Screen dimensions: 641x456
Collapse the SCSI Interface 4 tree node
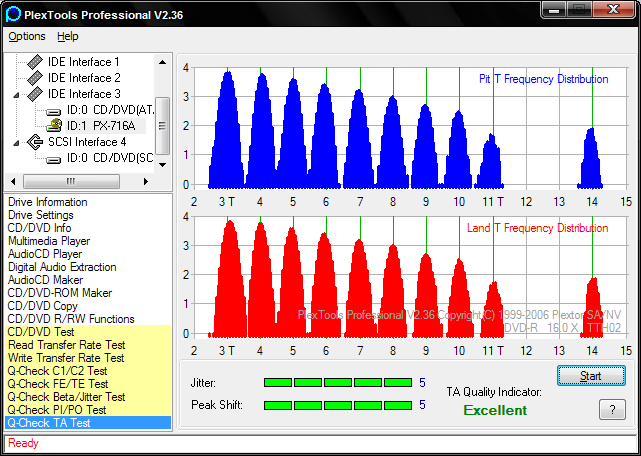coord(16,143)
